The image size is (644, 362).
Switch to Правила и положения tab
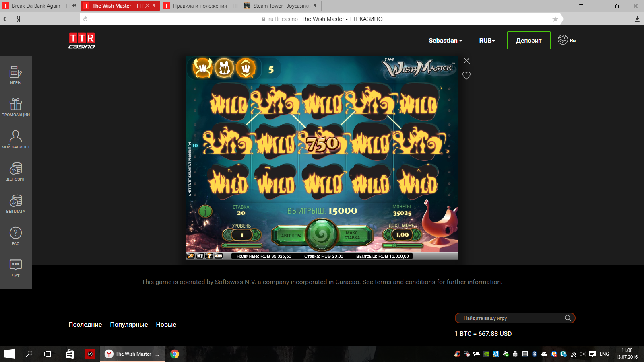(201, 6)
